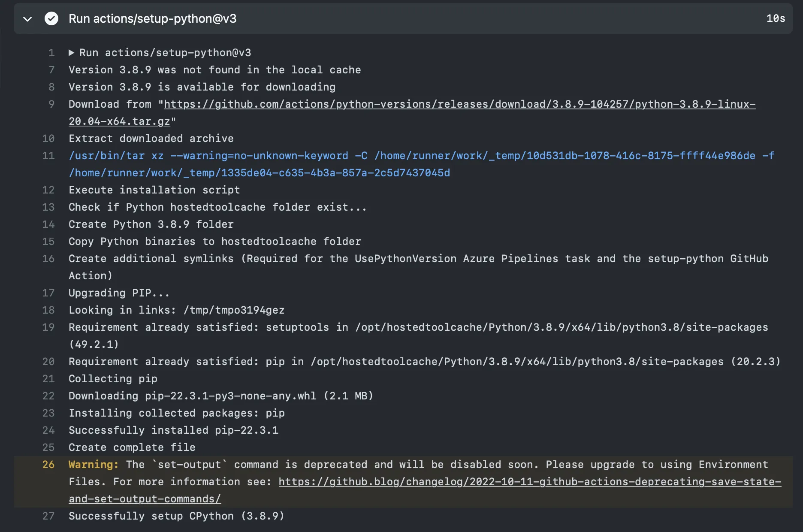This screenshot has width=803, height=532.
Task: Click the "Successfully installed pip-22.3.1" log line
Action: tap(173, 430)
